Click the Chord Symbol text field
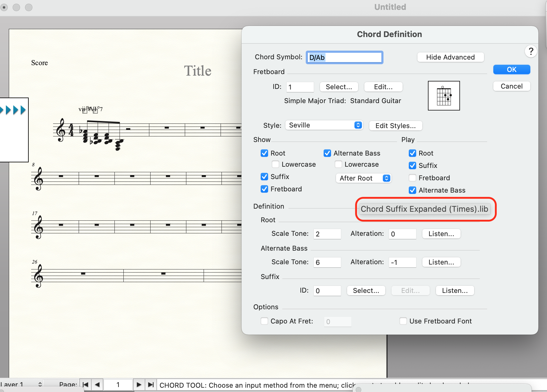This screenshot has width=547, height=392. tap(344, 57)
